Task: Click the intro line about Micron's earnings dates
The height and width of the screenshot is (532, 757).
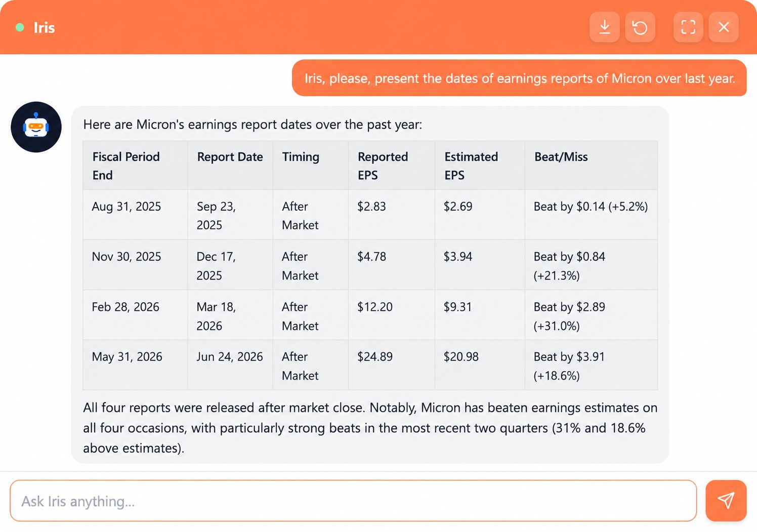Action: coord(253,125)
